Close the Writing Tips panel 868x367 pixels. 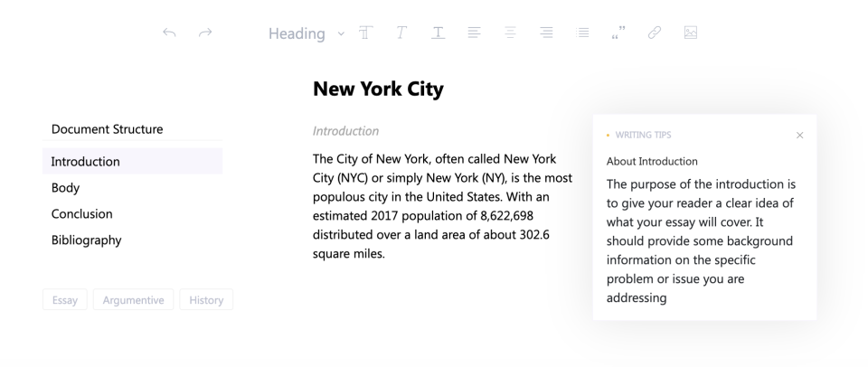point(799,135)
